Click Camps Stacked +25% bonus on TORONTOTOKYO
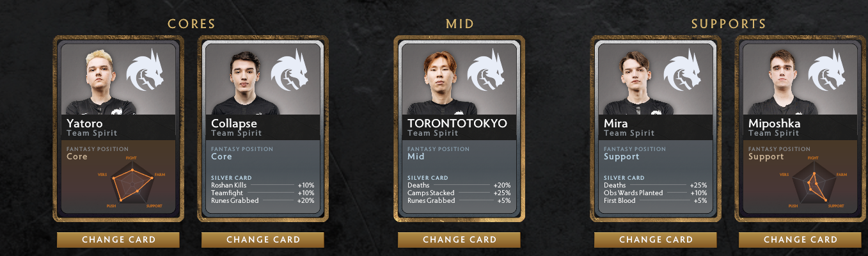 point(459,193)
